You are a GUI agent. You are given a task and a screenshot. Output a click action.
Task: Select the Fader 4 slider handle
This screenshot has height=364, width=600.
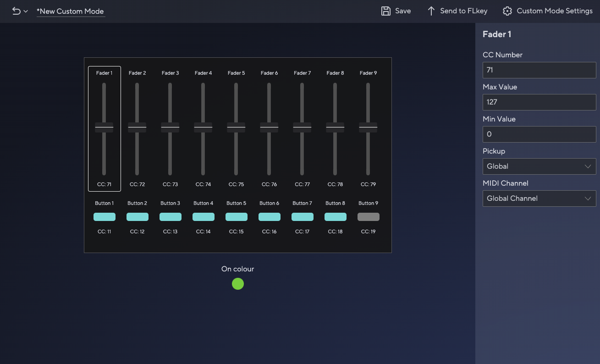(x=203, y=127)
